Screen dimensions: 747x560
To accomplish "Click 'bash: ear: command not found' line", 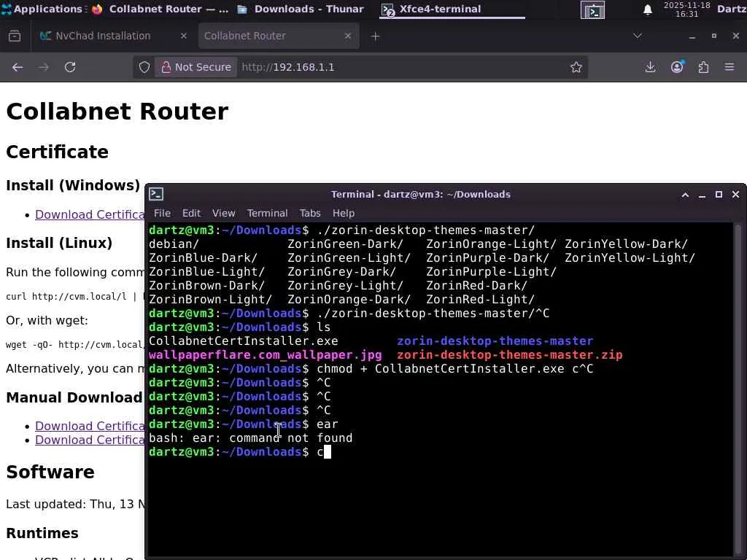I will tap(251, 438).
